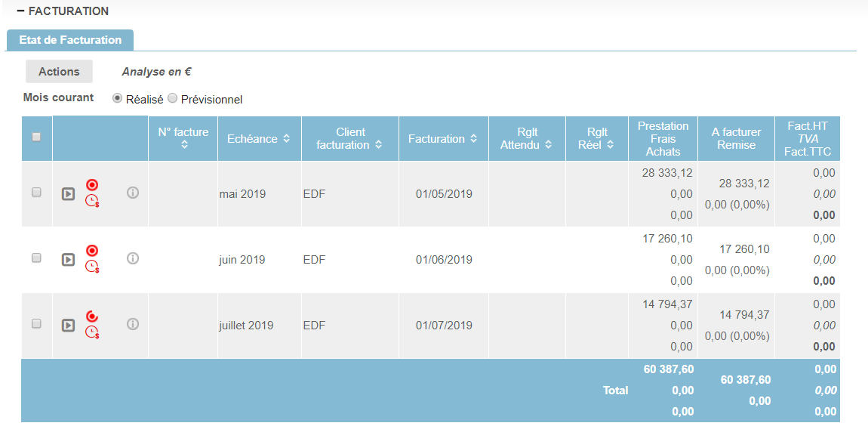The height and width of the screenshot is (426, 868).
Task: Open the info icon for juillet 2019
Action: (133, 324)
